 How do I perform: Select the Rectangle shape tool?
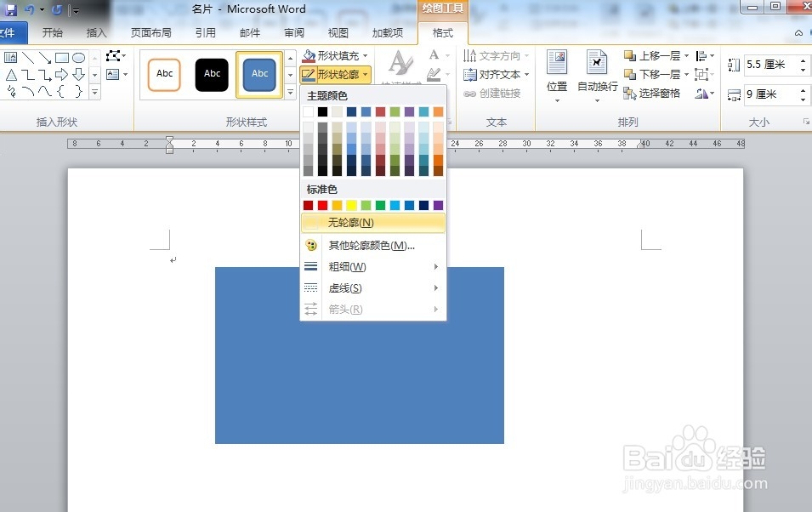62,58
